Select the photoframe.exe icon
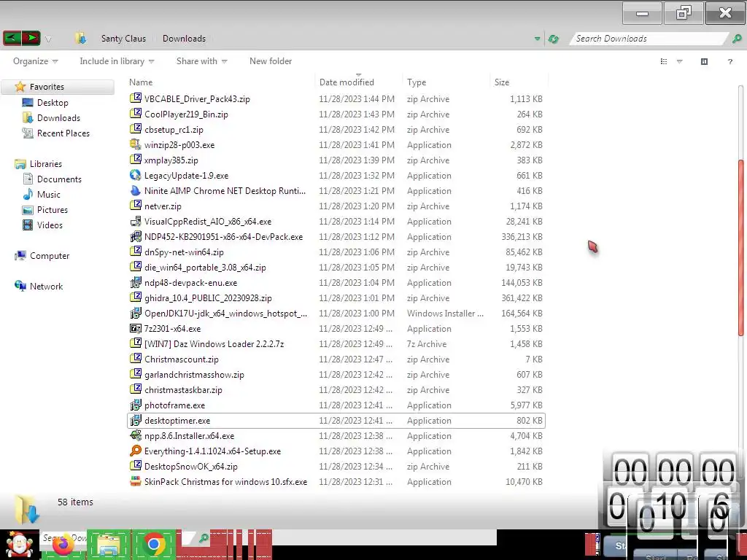This screenshot has height=560, width=747. (x=136, y=405)
